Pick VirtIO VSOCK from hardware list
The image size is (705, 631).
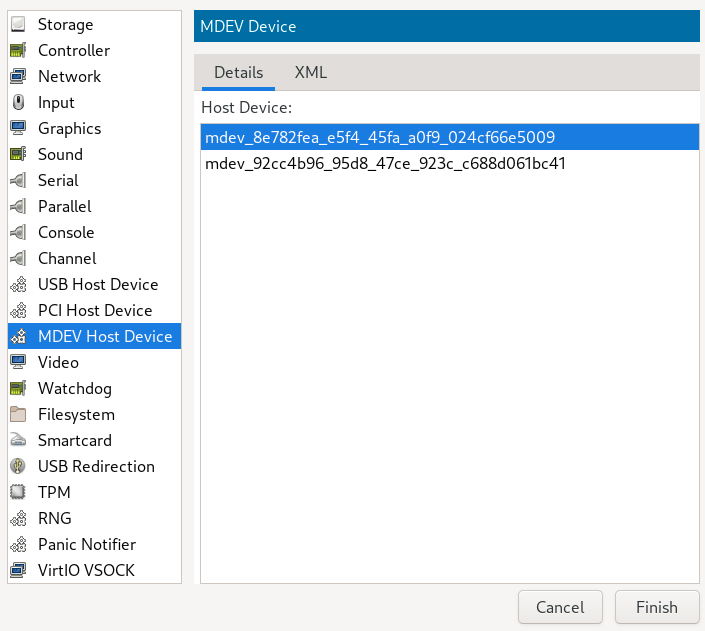click(94, 570)
